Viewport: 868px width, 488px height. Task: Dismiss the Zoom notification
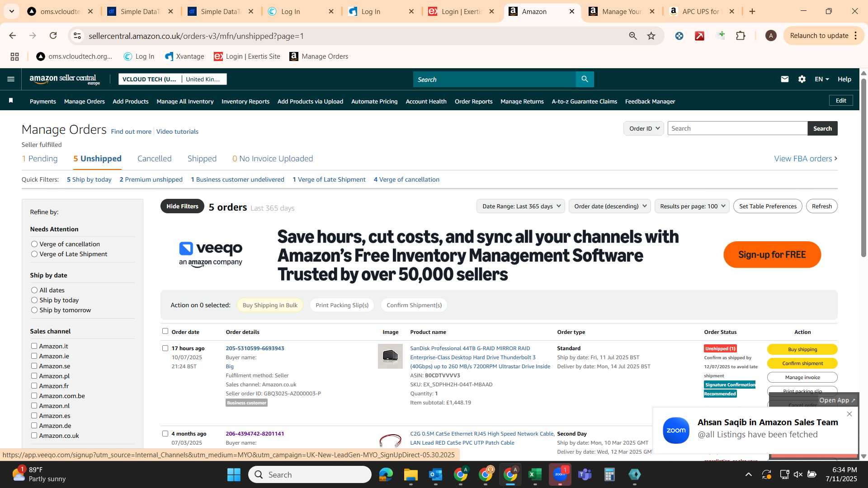point(849,414)
